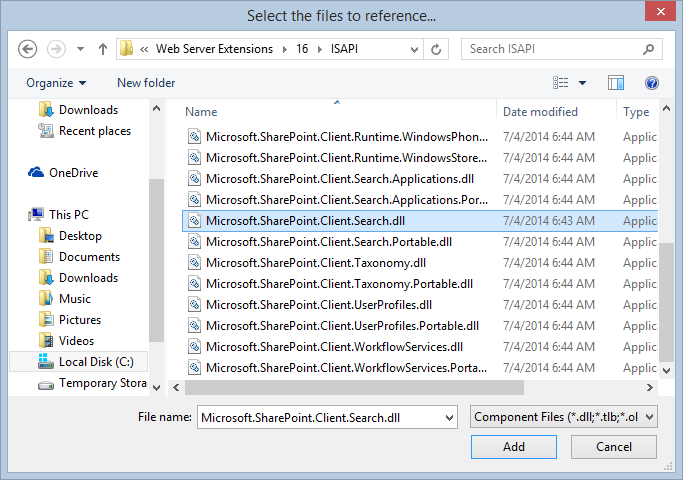Click file list scroll down arrow

pos(666,371)
